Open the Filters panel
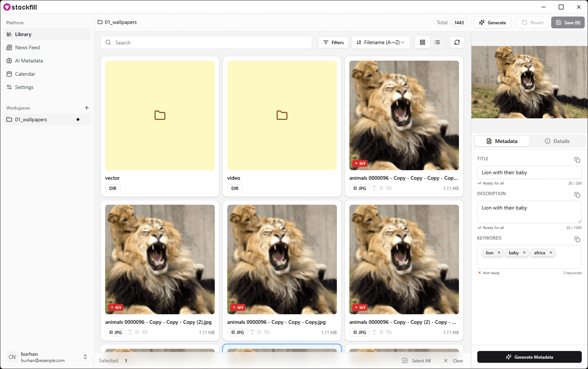 (x=334, y=42)
